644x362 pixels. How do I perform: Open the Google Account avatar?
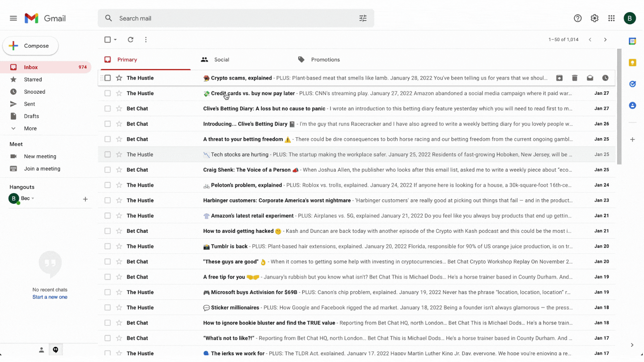630,18
